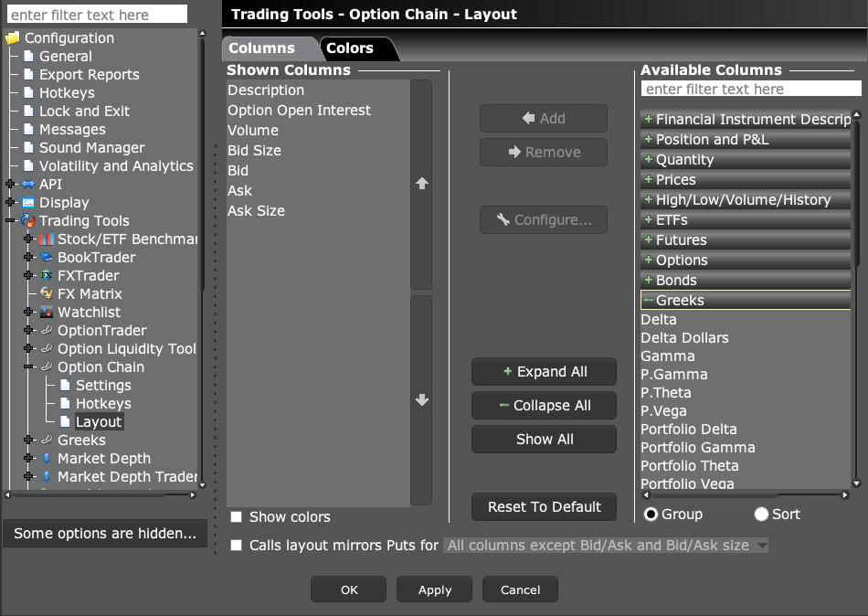This screenshot has width=868, height=616.
Task: Click the Export Reports page icon
Action: tap(29, 74)
